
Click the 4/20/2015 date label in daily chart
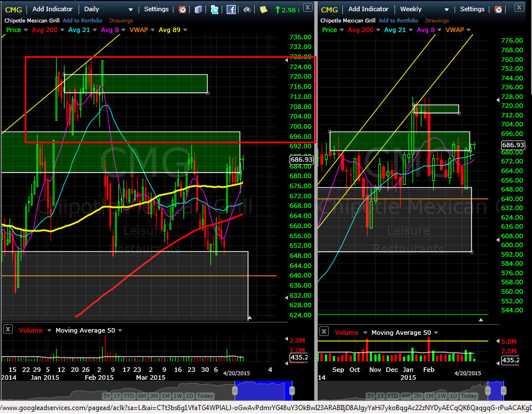coord(236,373)
